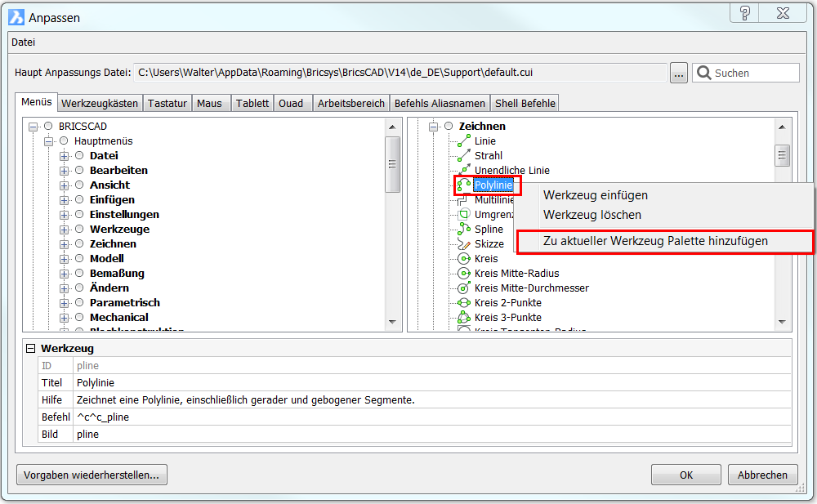The height and width of the screenshot is (504, 817).
Task: Click the BricsCAD logo in title bar
Action: point(16,17)
